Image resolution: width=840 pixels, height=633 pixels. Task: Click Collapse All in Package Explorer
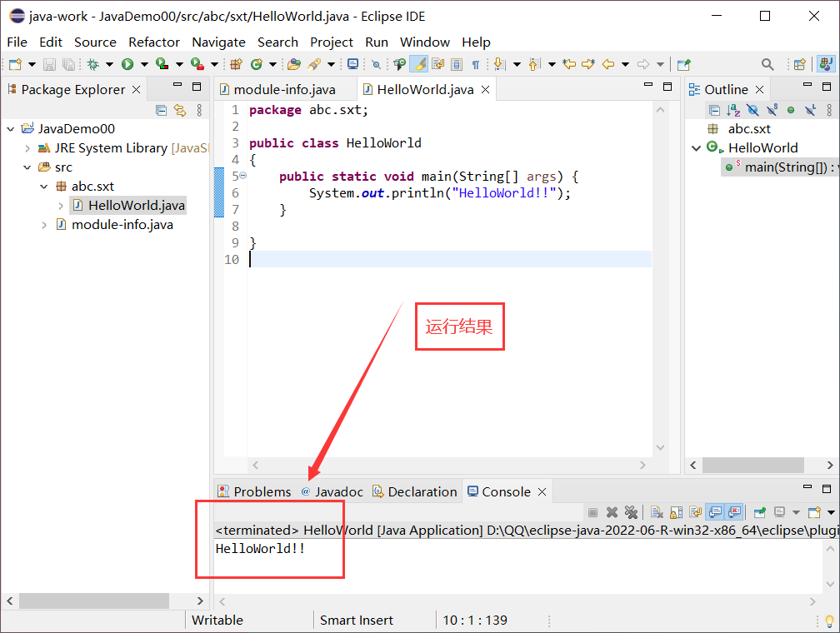point(162,110)
